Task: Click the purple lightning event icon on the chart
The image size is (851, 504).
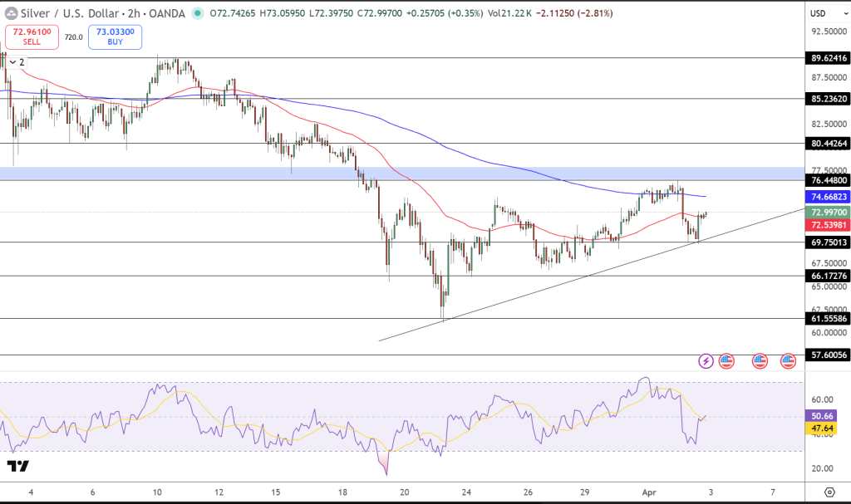Action: [x=706, y=360]
